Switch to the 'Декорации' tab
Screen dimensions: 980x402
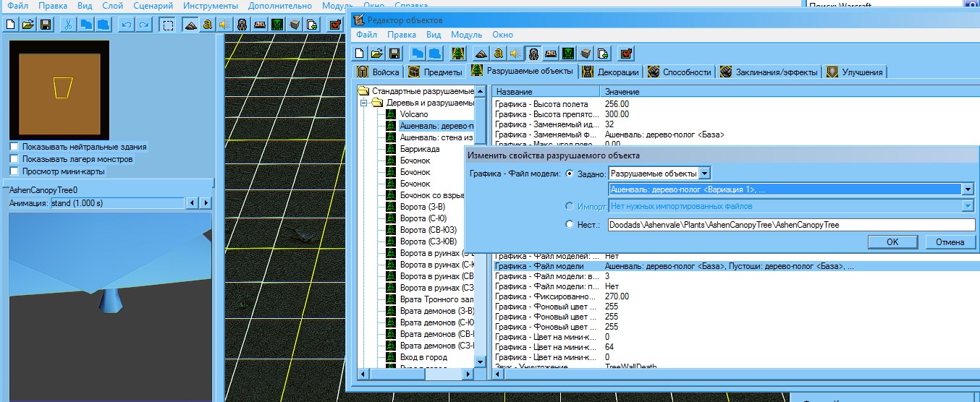click(x=611, y=72)
